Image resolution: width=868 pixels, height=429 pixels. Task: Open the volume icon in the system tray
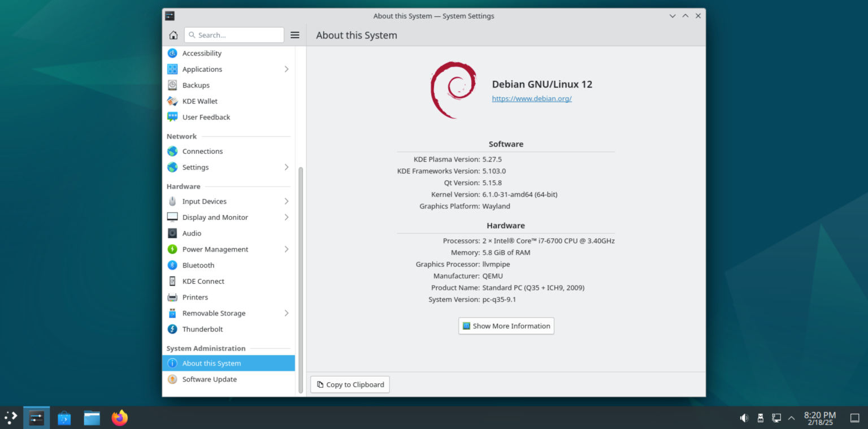(744, 418)
